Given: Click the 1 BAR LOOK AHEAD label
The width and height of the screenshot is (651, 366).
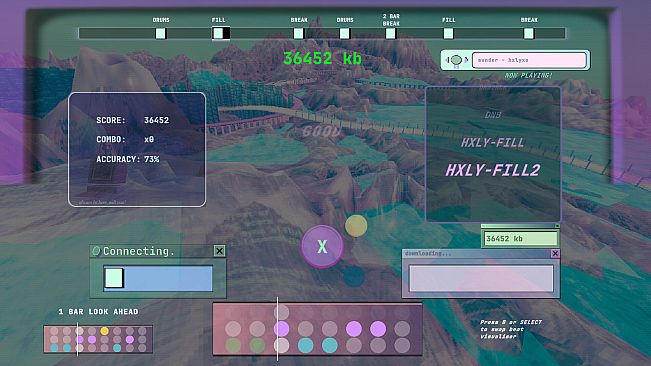Looking at the screenshot, I should pyautogui.click(x=98, y=312).
